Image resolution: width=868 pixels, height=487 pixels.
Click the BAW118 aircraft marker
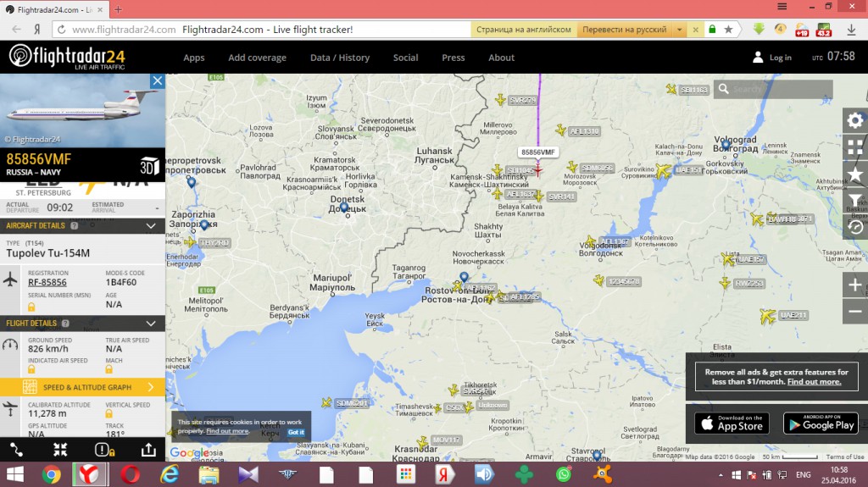(757, 219)
